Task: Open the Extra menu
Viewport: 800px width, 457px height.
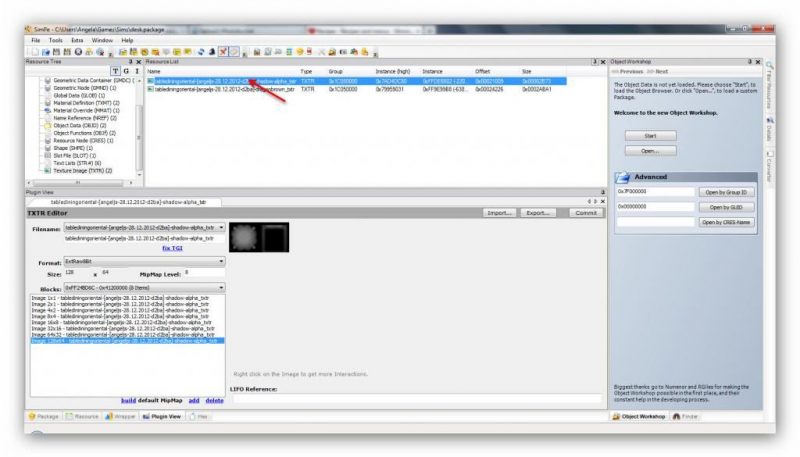Action: (x=77, y=39)
